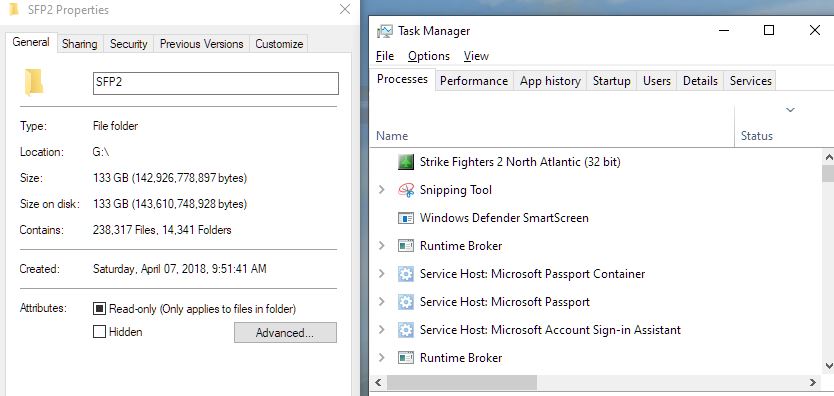Click the Location value G:\
Image resolution: width=834 pixels, height=396 pixels.
coord(101,152)
